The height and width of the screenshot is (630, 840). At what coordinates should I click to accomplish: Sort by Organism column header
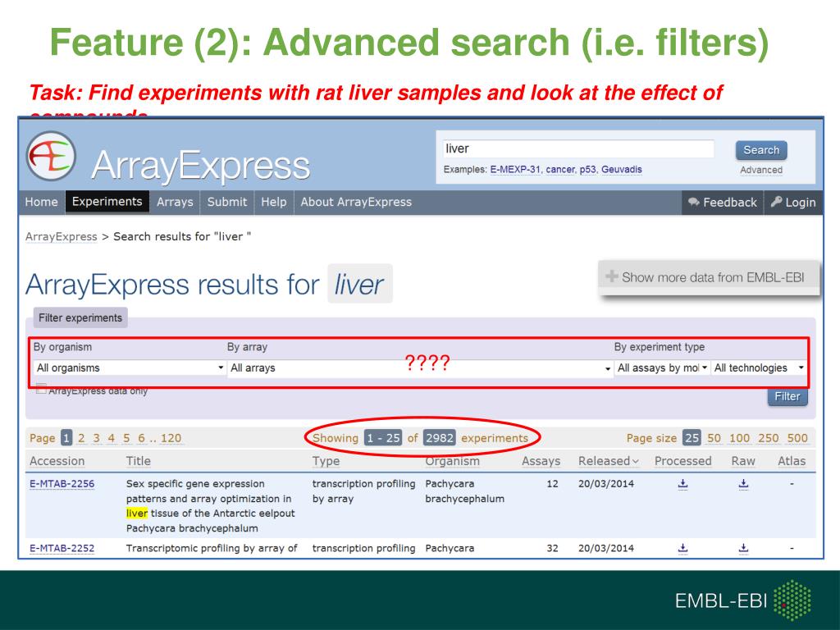coord(452,461)
